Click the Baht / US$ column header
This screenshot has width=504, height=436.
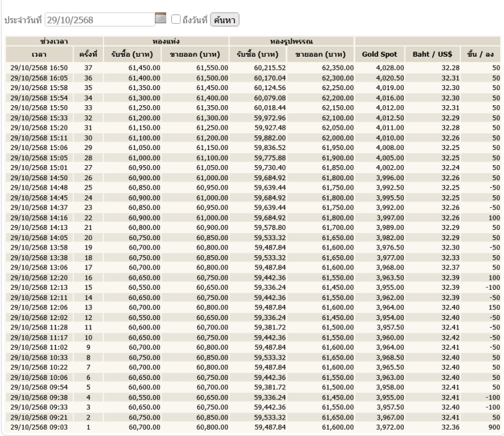click(x=429, y=54)
